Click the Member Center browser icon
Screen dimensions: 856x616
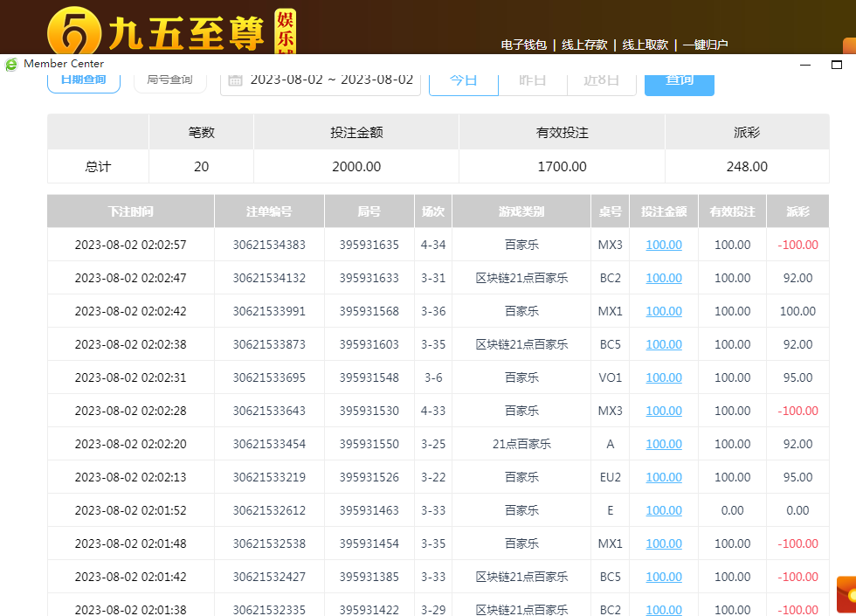point(11,64)
